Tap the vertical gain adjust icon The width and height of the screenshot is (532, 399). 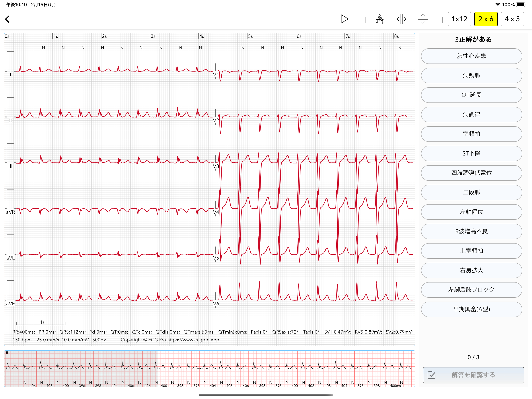click(423, 19)
